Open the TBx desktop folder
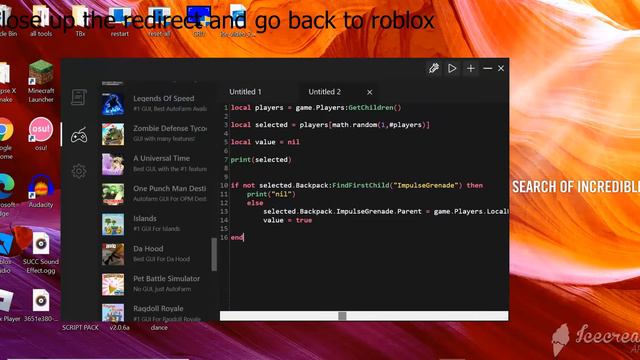Screen dimensions: 640x360 [x=80, y=21]
